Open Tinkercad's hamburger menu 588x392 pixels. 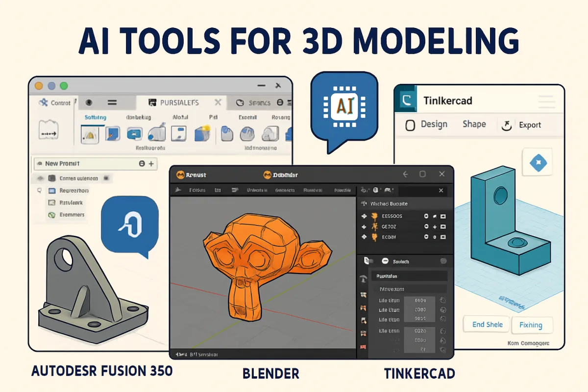tap(547, 101)
